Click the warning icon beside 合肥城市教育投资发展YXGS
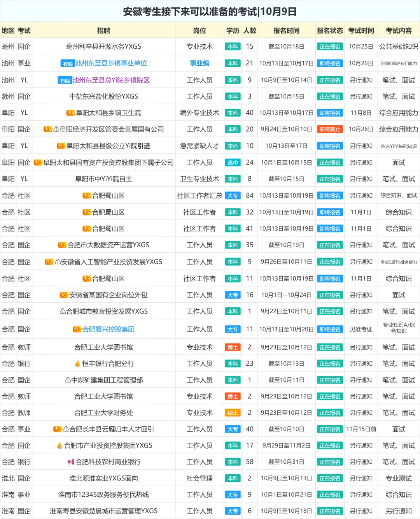The height and width of the screenshot is (519, 420). tap(63, 311)
